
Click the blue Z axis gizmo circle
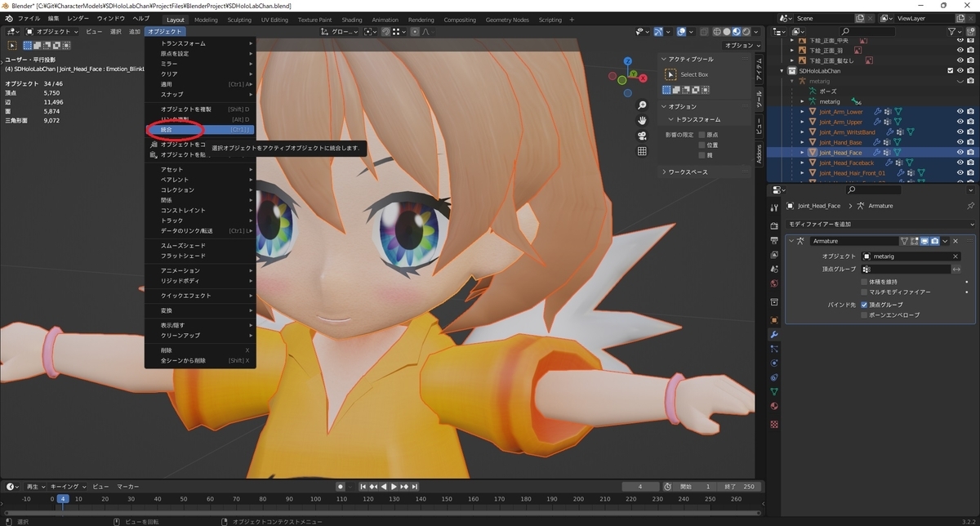[x=627, y=61]
